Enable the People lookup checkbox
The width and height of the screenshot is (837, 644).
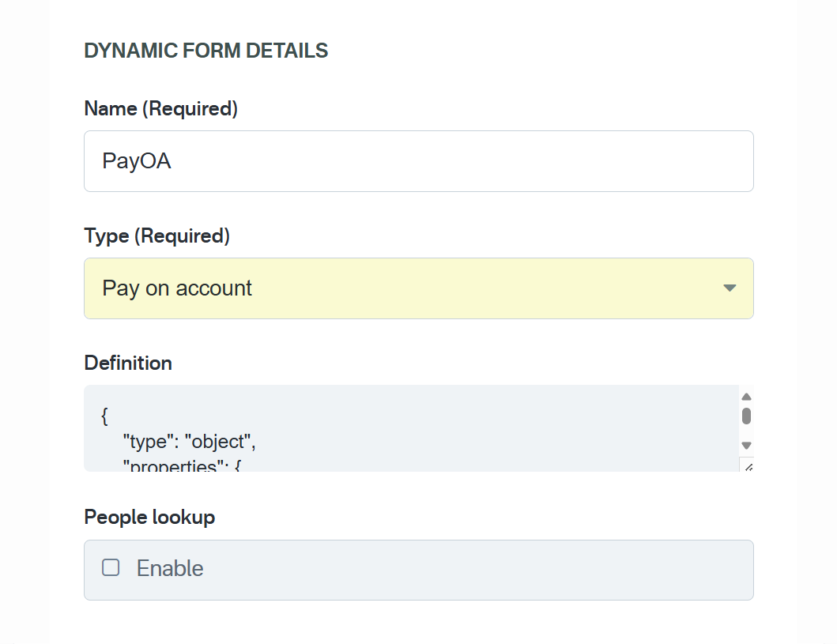click(x=111, y=567)
